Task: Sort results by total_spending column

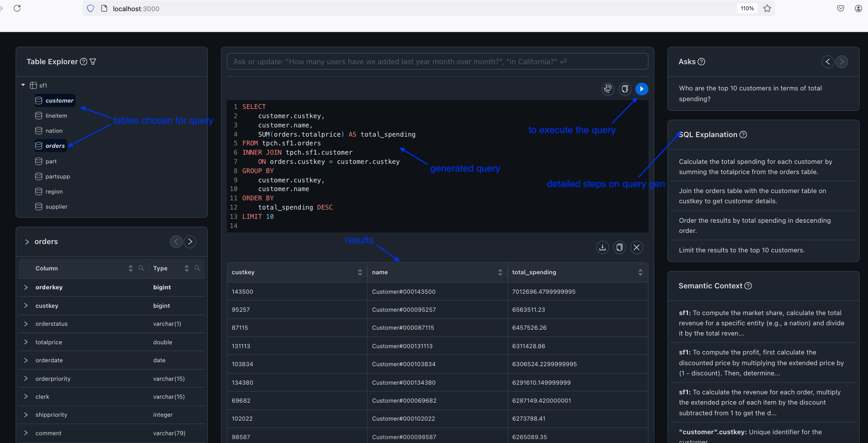Action: tap(640, 272)
